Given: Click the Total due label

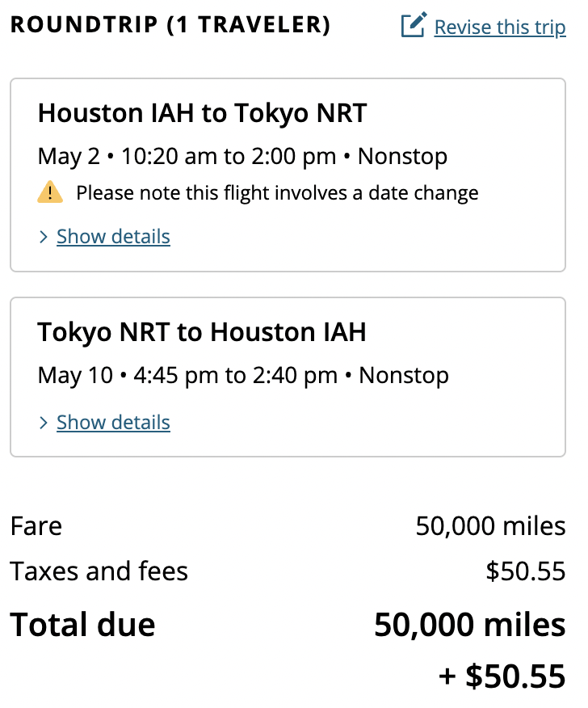Looking at the screenshot, I should click(x=83, y=625).
